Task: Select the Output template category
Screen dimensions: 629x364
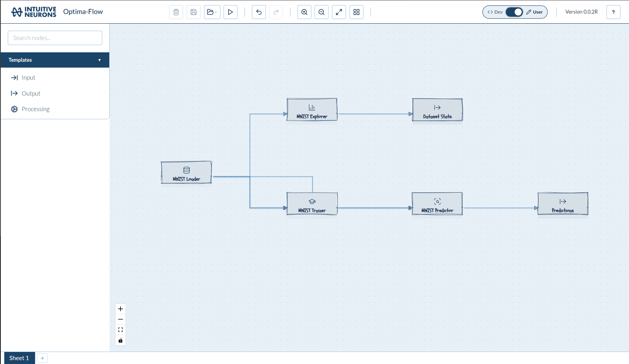Action: click(31, 94)
